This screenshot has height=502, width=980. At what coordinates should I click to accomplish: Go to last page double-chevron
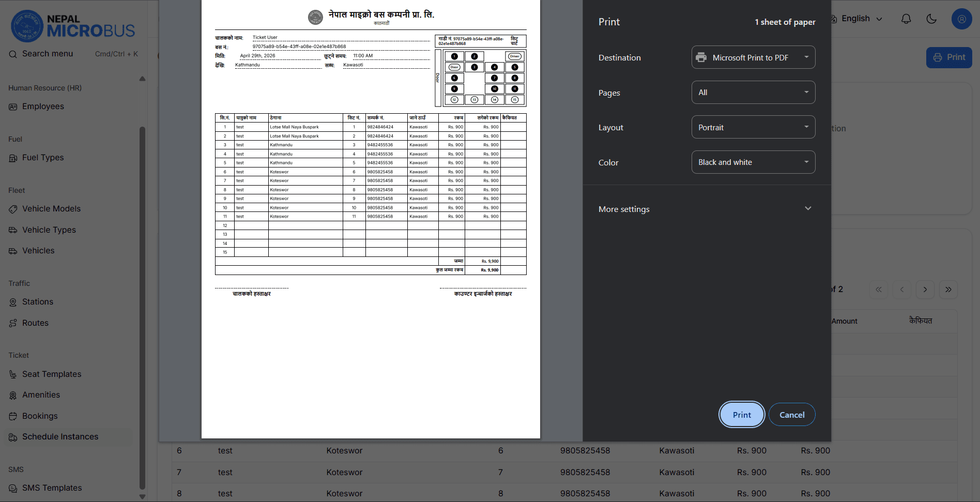click(x=948, y=290)
